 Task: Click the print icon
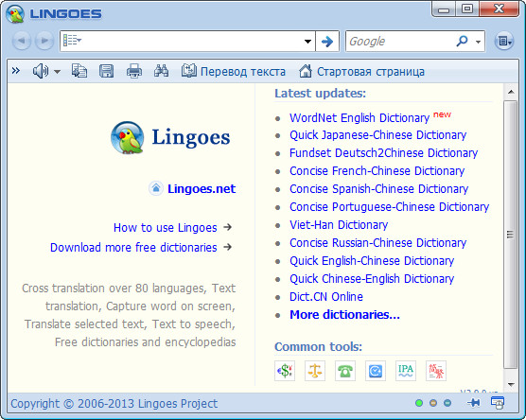point(133,71)
